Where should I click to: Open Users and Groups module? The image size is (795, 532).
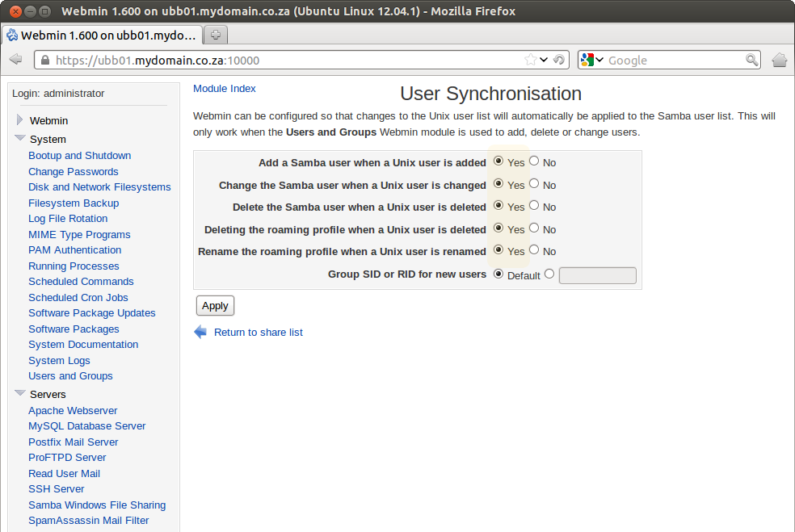click(70, 375)
